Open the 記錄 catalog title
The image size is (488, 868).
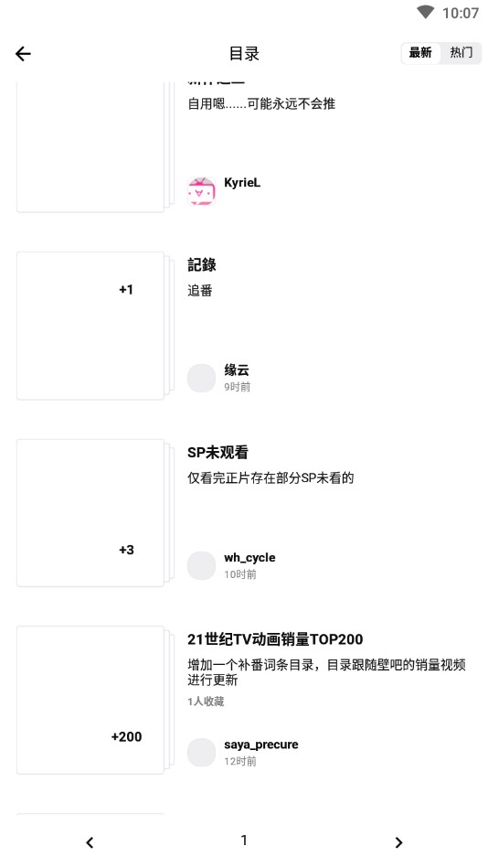click(202, 265)
